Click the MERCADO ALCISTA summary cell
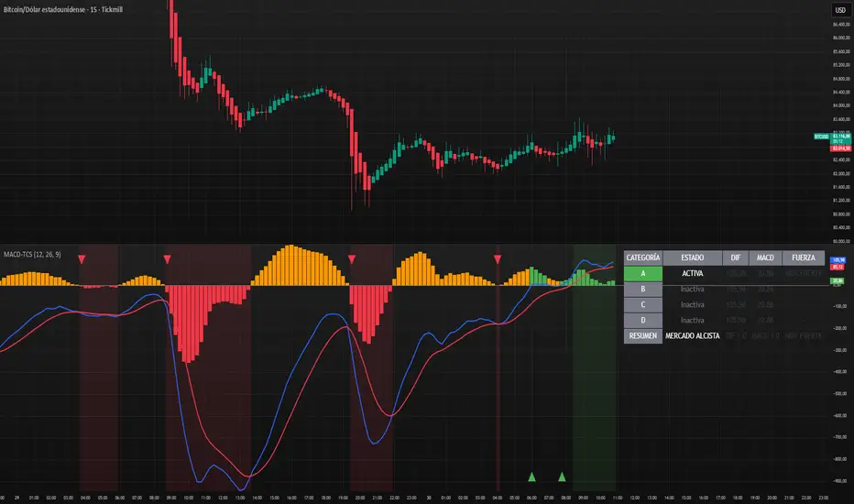This screenshot has height=504, width=854. pyautogui.click(x=692, y=335)
